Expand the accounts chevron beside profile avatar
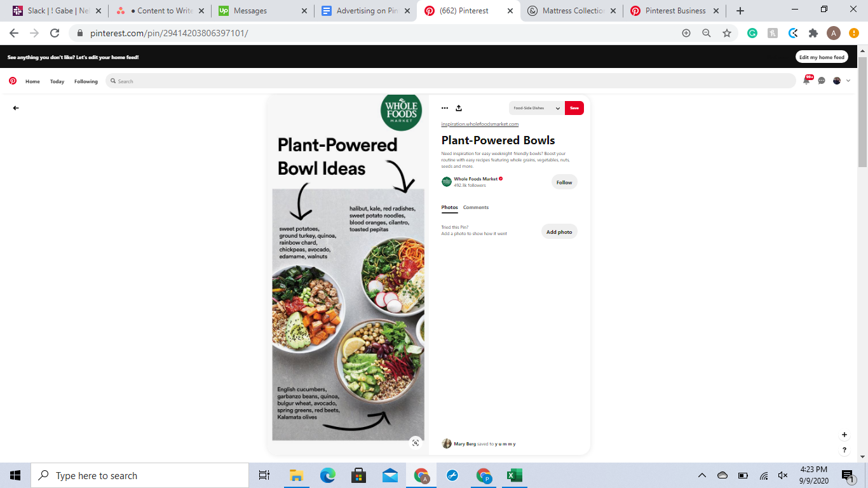Image resolution: width=868 pixels, height=488 pixels. pos(848,81)
